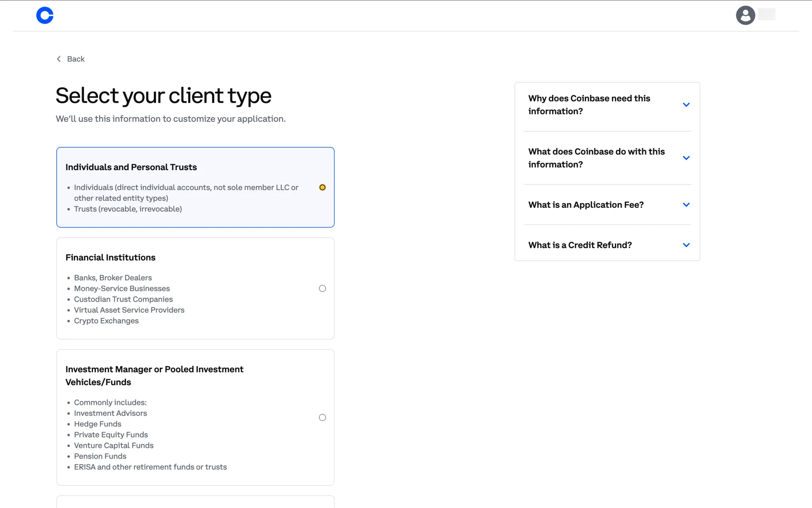Screen dimensions: 812x508
Task: Select the Financial Institutions radio button
Action: [322, 288]
